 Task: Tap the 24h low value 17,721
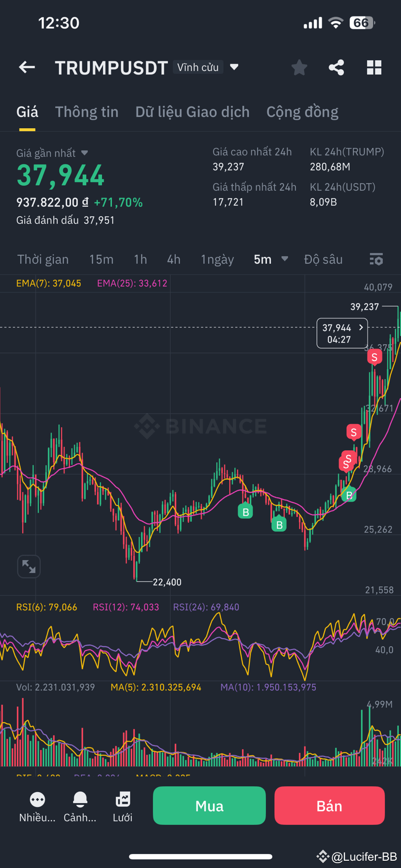[x=228, y=202]
